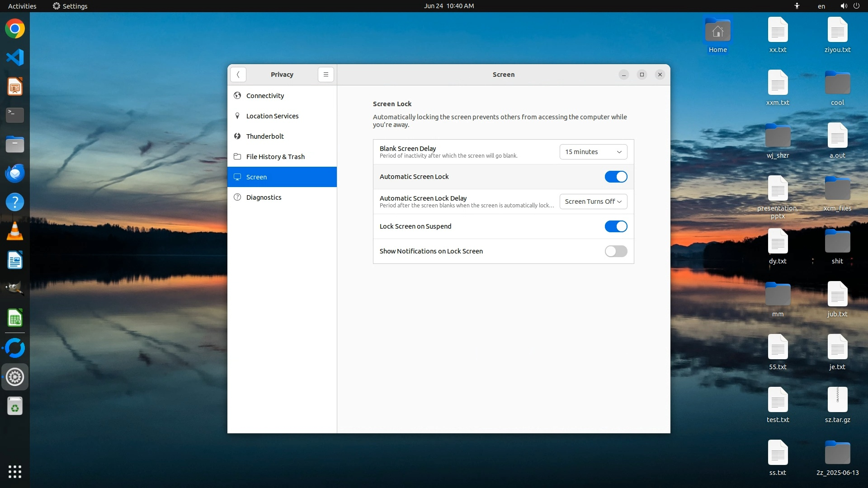Open Thunderbolt settings in sidebar
This screenshot has height=488, width=868.
click(x=265, y=136)
